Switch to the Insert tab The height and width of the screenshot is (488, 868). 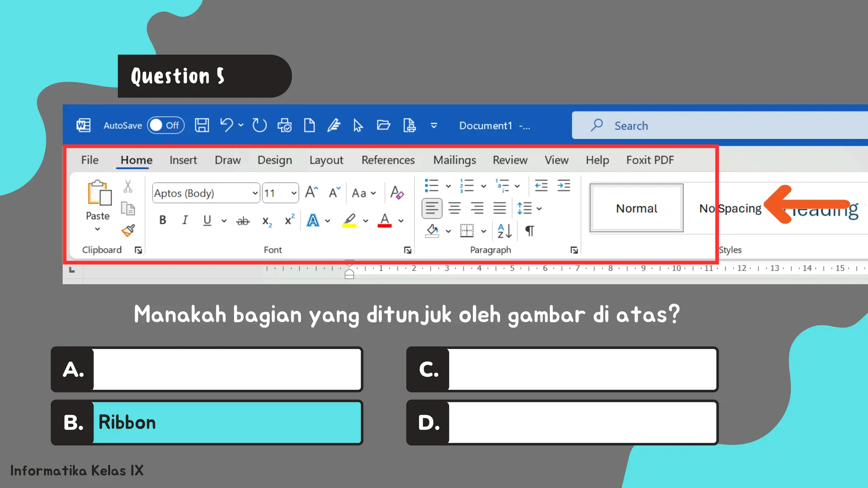point(183,160)
